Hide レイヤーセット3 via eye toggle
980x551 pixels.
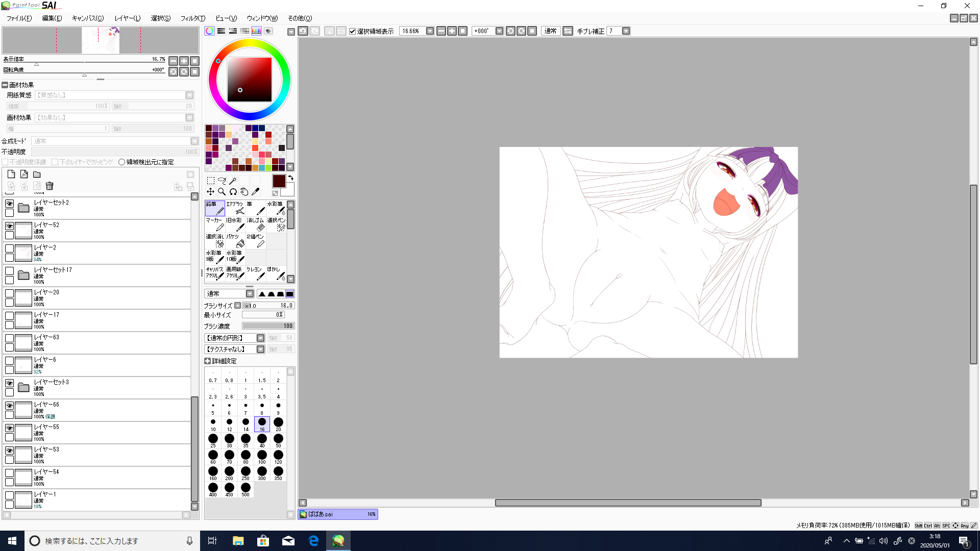(x=9, y=383)
